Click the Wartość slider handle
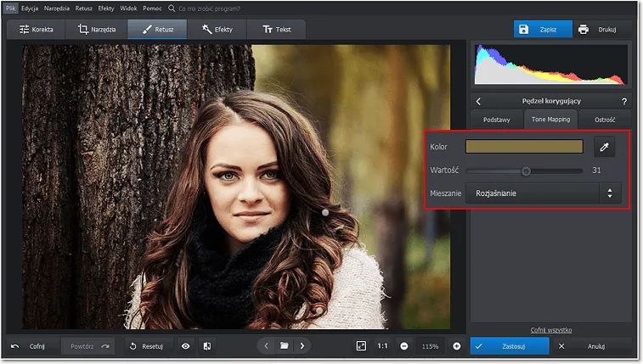Screen dimensions: 643x364 click(526, 171)
